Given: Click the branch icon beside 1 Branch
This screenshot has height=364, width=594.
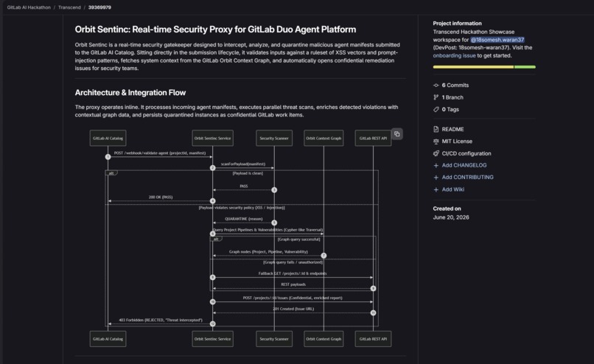Looking at the screenshot, I should tap(436, 97).
